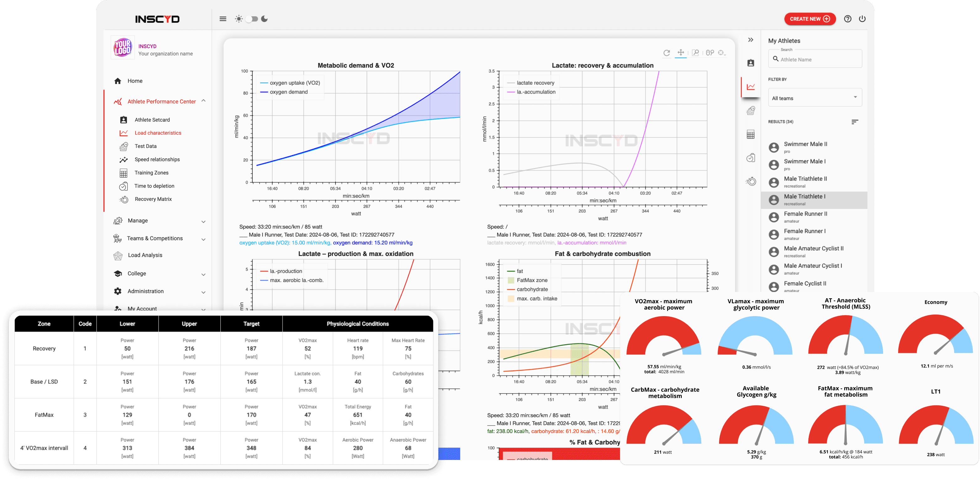The image size is (980, 480).
Task: Click the power logout icon
Action: coord(862,18)
